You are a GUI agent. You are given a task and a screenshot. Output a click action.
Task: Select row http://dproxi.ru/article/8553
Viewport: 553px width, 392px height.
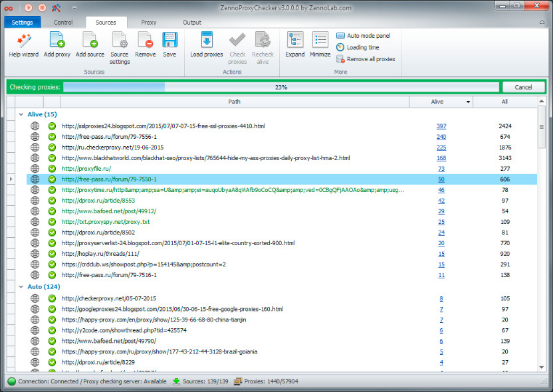282,201
